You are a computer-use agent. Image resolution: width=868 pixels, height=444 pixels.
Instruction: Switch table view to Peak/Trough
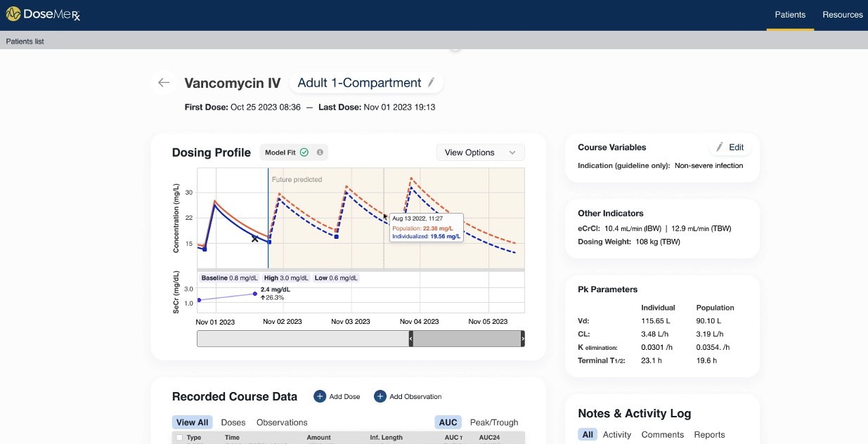(x=494, y=422)
